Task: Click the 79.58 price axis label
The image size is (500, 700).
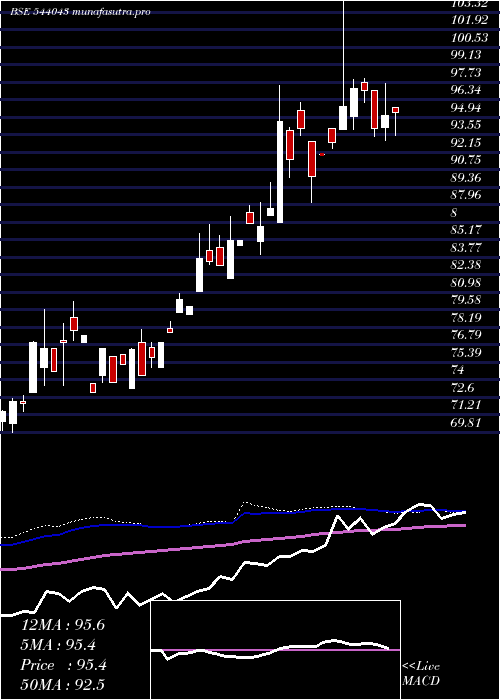Action: (x=466, y=300)
